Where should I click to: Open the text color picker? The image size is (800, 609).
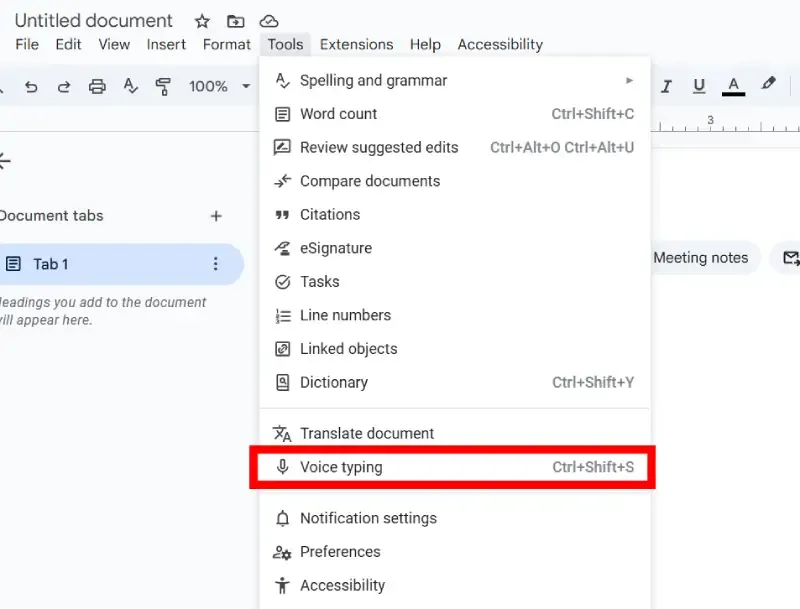(x=734, y=86)
